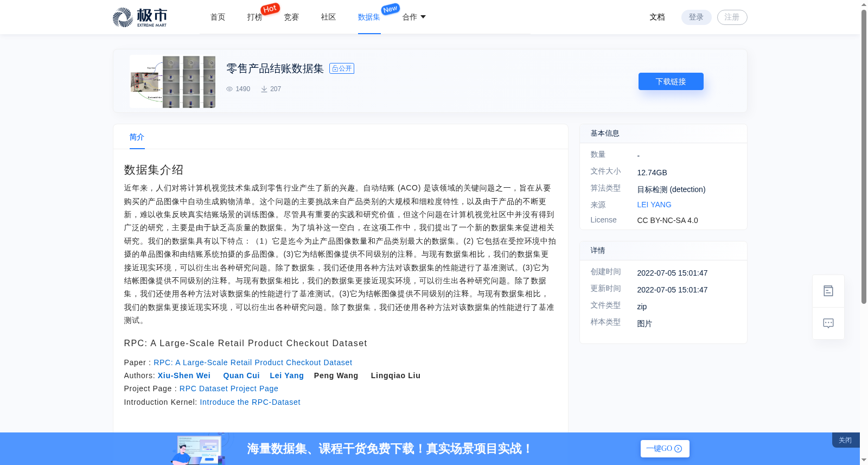
Task: Open the LEI YANG source link
Action: (x=654, y=205)
